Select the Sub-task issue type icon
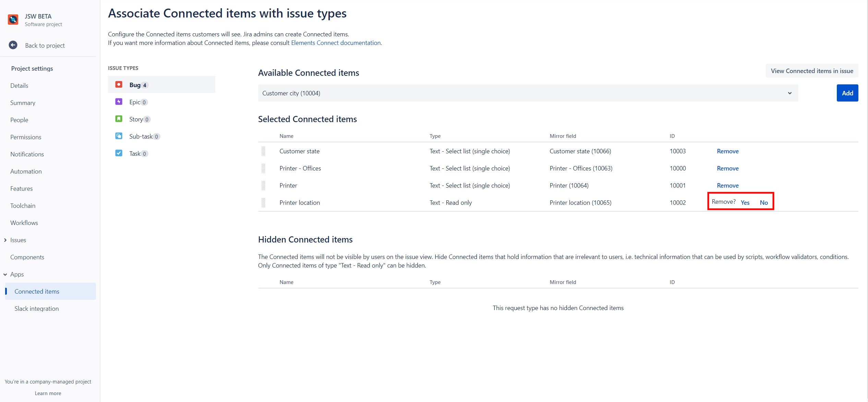The image size is (868, 402). pyautogui.click(x=119, y=136)
